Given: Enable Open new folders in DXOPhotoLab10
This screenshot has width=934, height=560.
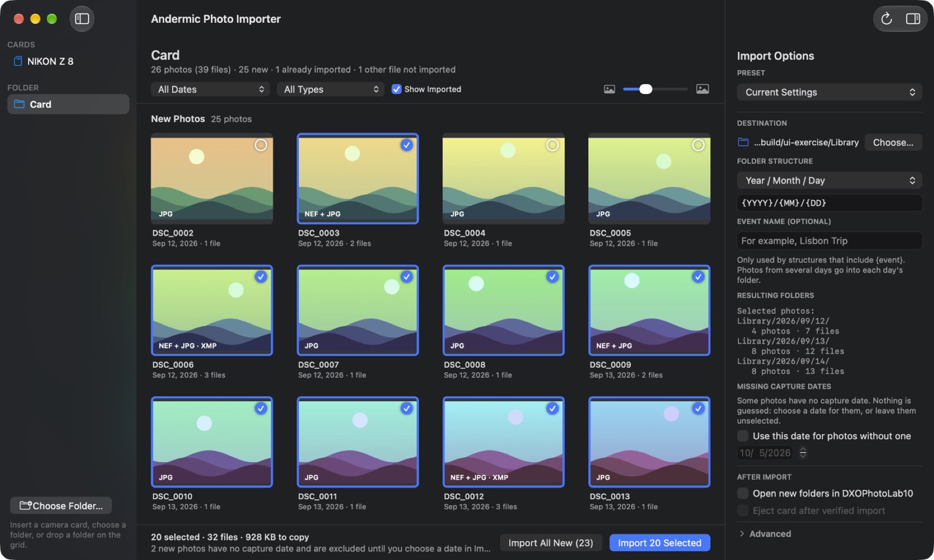Looking at the screenshot, I should point(743,494).
